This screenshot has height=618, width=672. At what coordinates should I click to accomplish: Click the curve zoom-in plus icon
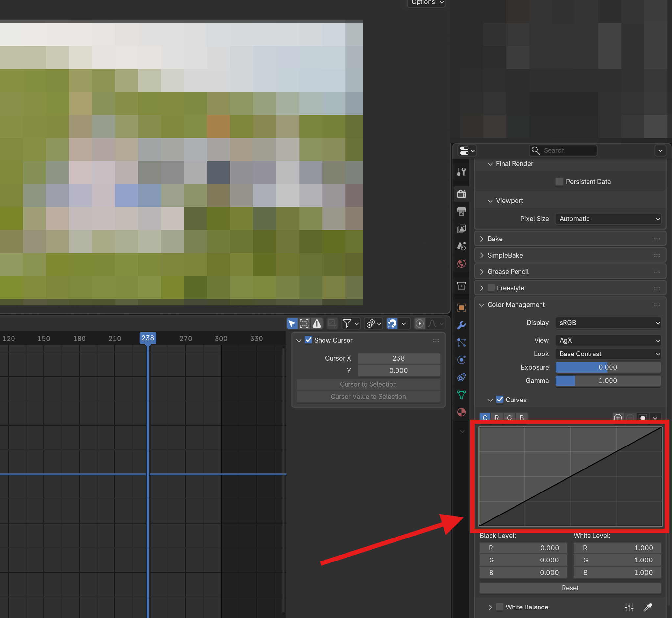click(x=618, y=417)
